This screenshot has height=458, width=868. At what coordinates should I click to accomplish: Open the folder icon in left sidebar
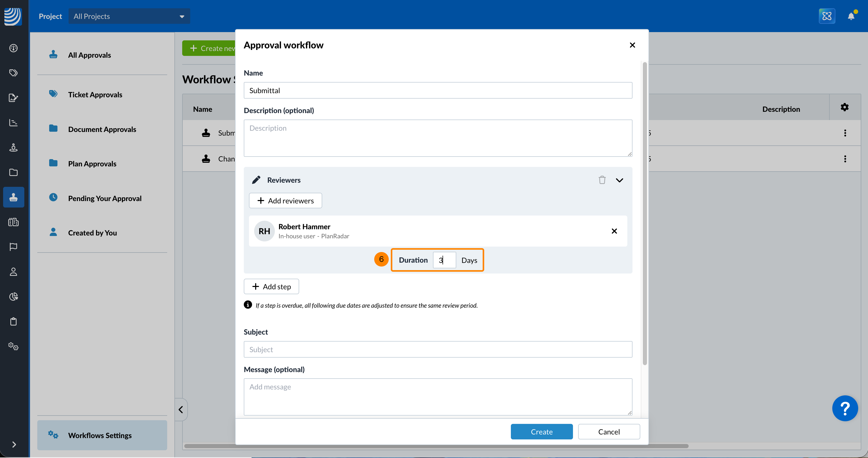point(13,173)
